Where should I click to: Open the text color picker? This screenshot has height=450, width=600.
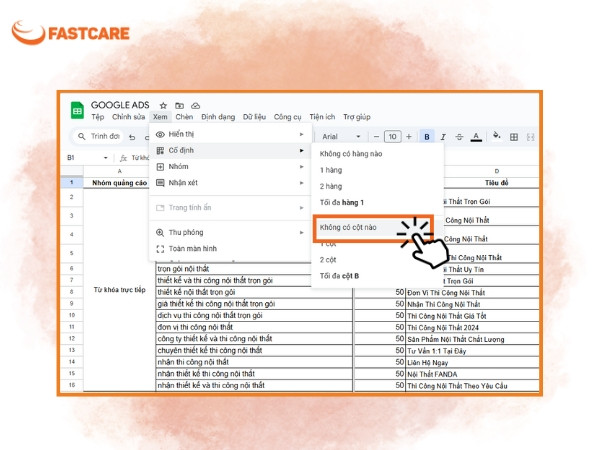tap(476, 137)
